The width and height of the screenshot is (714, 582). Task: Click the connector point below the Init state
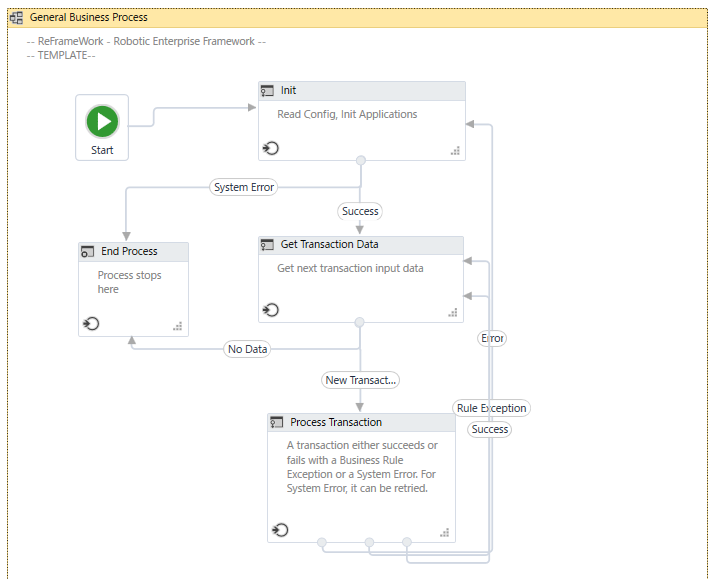coord(361,160)
